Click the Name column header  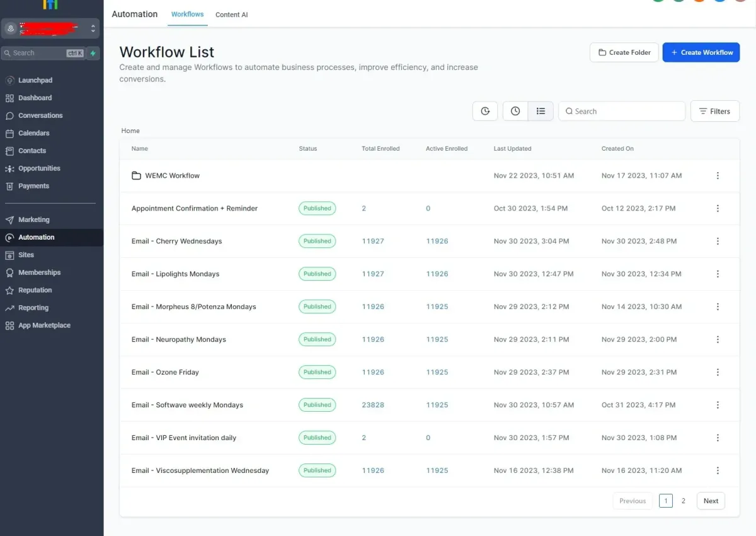(x=140, y=149)
